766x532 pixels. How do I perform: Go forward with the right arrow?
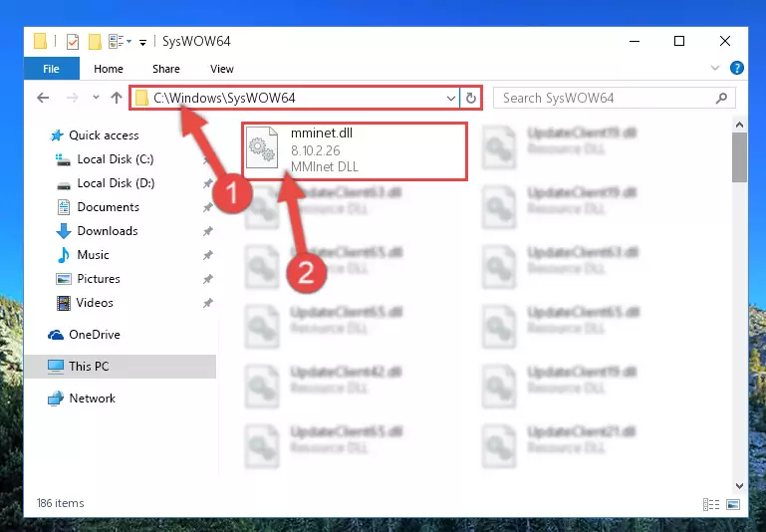click(73, 98)
